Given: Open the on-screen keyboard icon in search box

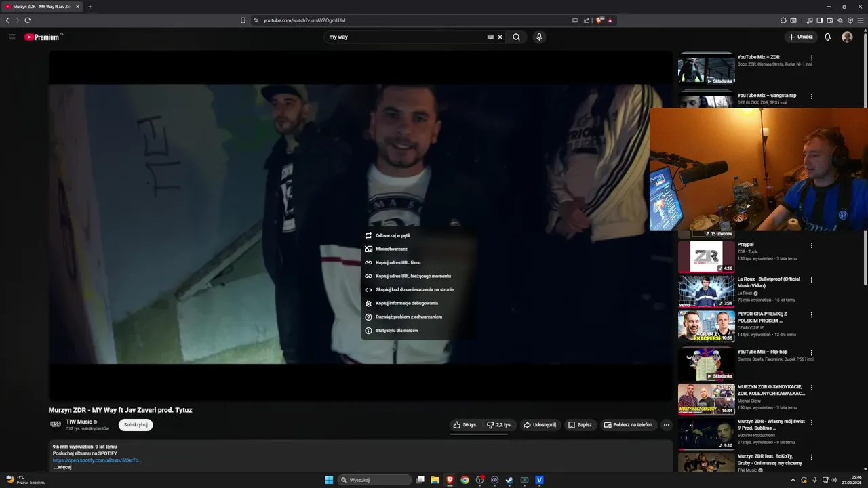Looking at the screenshot, I should click(490, 37).
